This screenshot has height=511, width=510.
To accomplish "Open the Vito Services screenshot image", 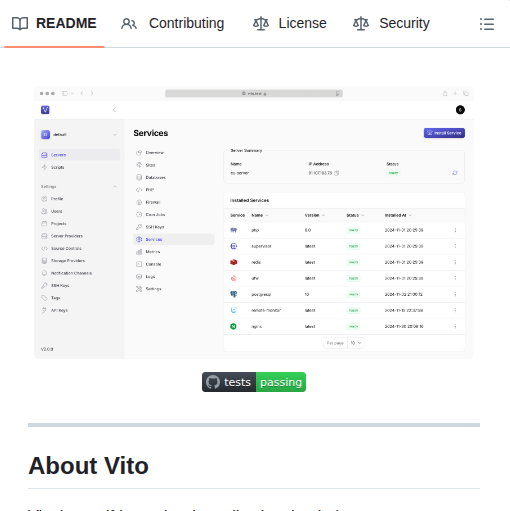I will coord(254,223).
